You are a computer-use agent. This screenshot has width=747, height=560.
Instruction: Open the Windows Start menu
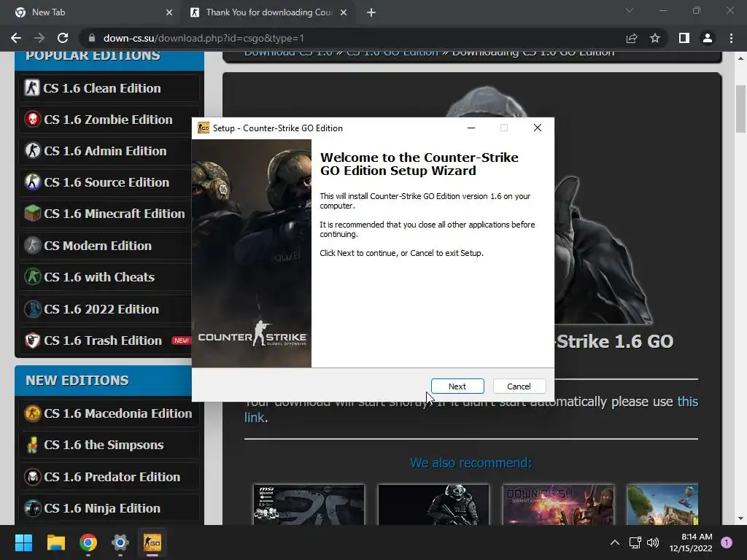coord(23,542)
